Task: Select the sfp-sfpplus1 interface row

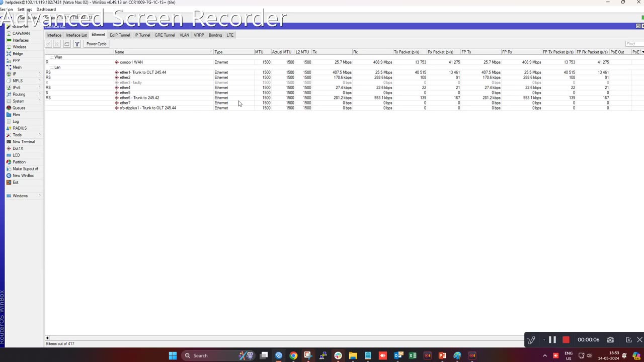Action: tap(344, 108)
